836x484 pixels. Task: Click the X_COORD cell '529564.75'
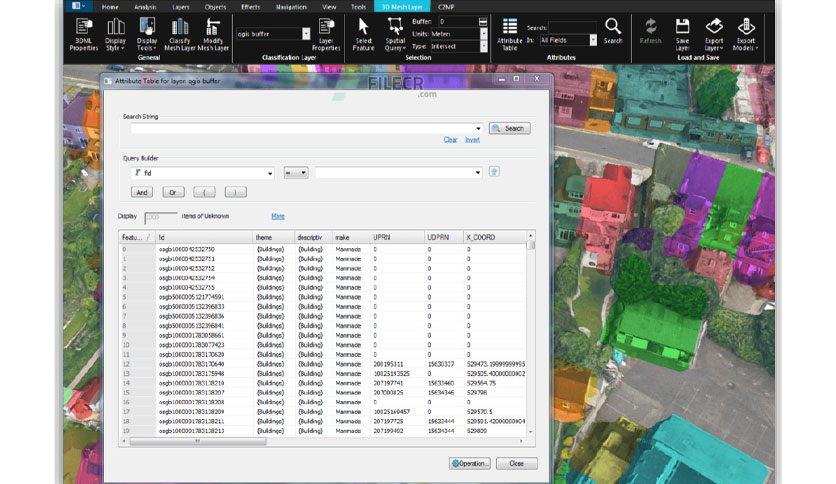481,383
